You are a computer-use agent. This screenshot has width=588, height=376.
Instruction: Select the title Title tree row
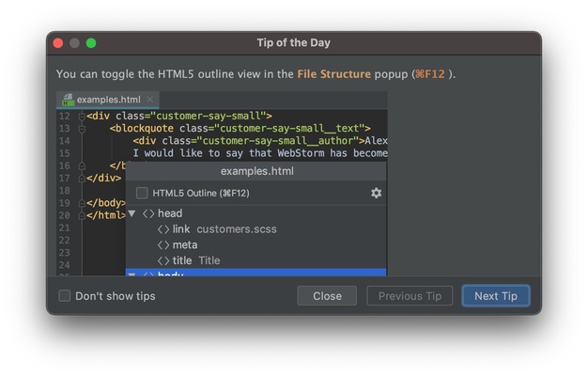coord(255,260)
